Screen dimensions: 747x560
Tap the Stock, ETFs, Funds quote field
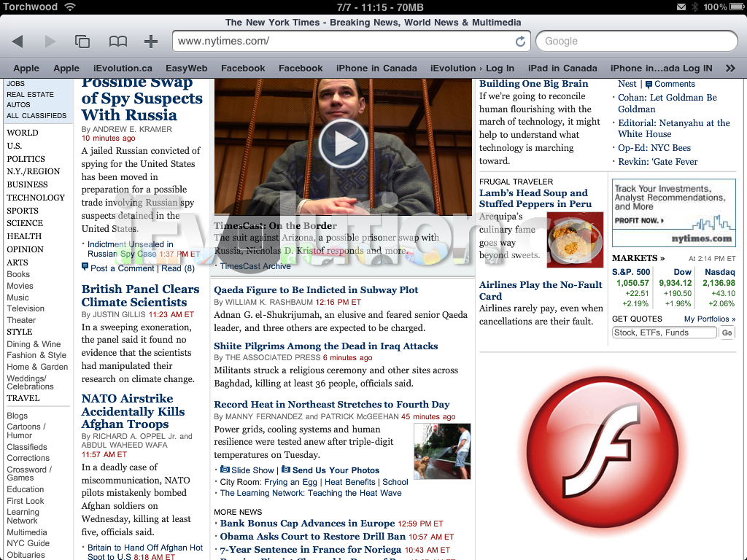click(664, 332)
